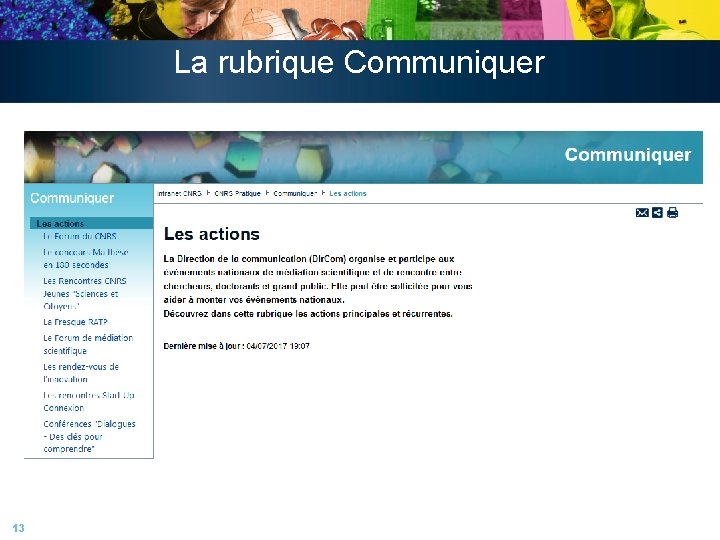The width and height of the screenshot is (720, 540).
Task: Open Les rendez-vous de l'innovation link
Action: pos(81,373)
